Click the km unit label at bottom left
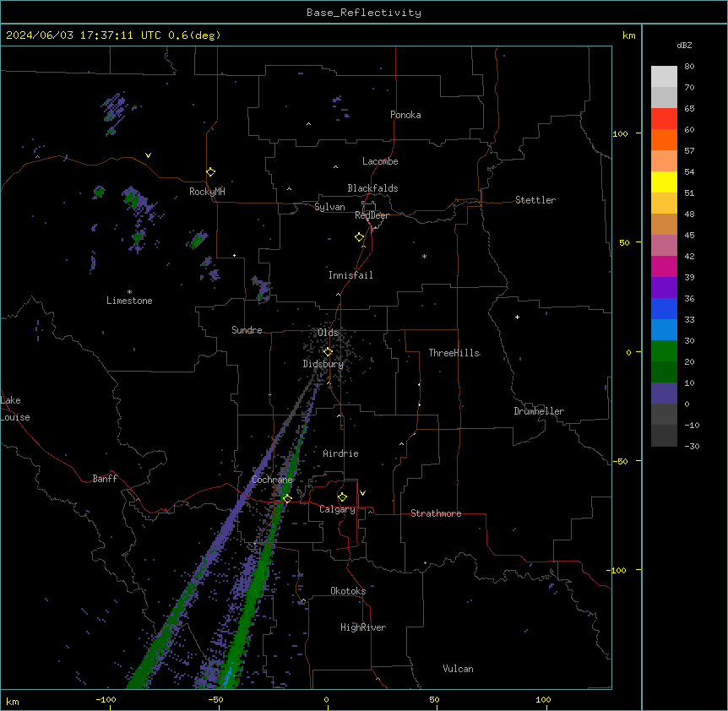This screenshot has width=728, height=711. [x=13, y=701]
